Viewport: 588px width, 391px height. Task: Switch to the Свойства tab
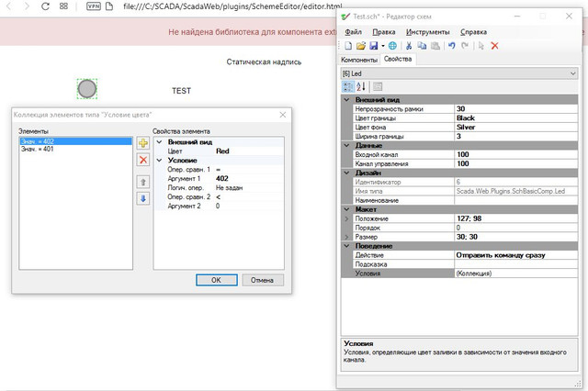pos(398,59)
